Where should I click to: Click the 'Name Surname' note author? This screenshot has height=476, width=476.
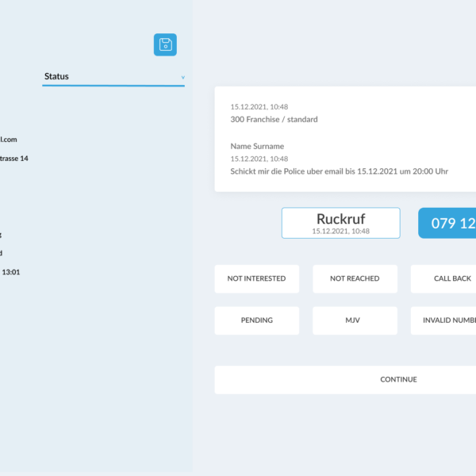pyautogui.click(x=257, y=147)
